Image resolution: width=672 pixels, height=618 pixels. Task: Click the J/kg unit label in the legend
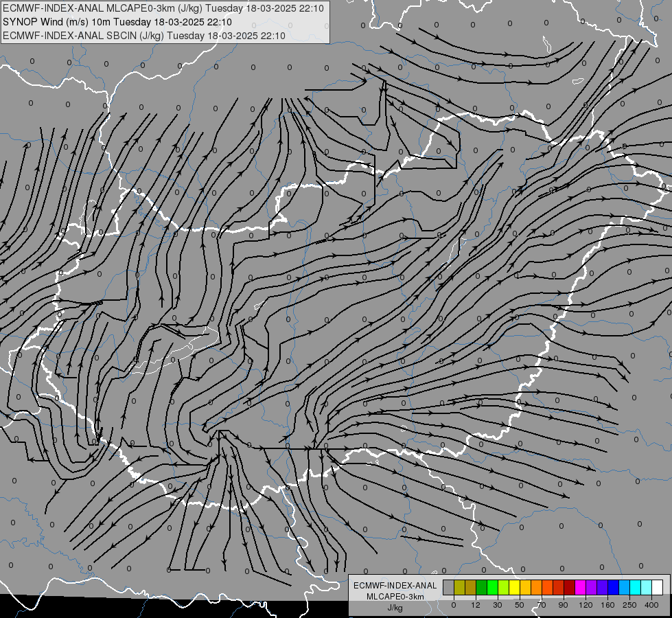[395, 608]
